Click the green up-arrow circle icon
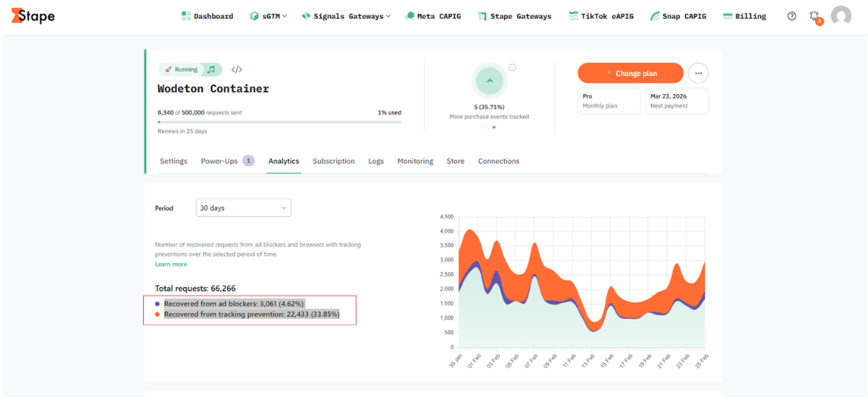The height and width of the screenshot is (412, 868). [490, 81]
